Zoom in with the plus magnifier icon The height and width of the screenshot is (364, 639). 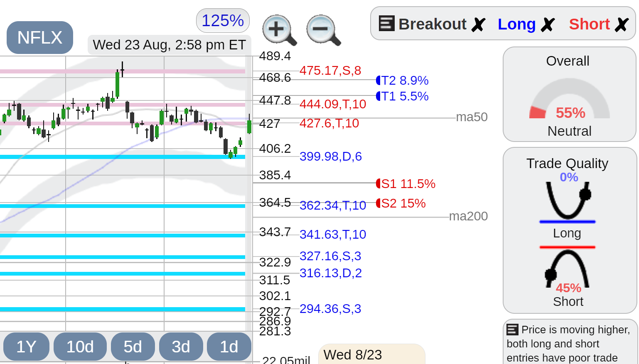click(280, 30)
